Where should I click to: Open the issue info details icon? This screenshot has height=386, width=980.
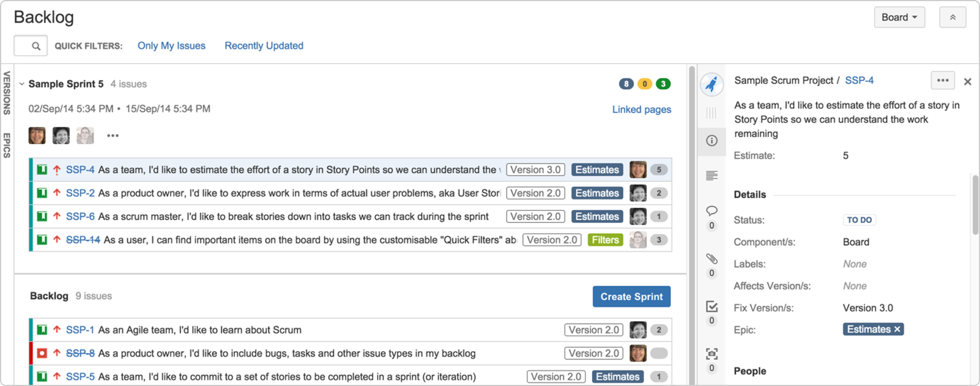click(x=712, y=140)
